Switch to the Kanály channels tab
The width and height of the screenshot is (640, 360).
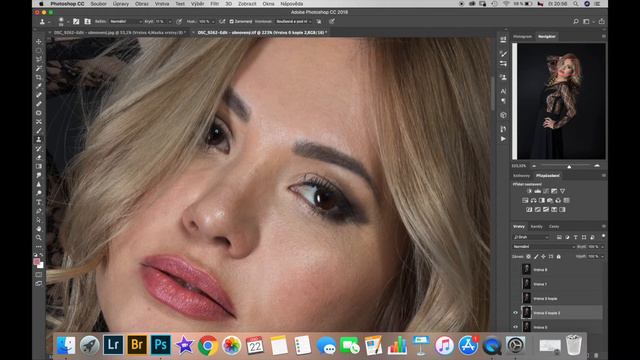click(536, 227)
